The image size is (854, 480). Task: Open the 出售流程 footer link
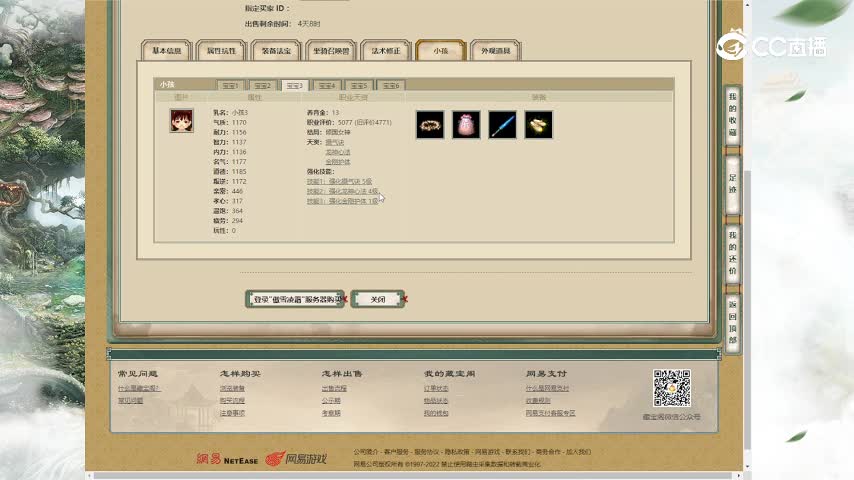tap(334, 388)
